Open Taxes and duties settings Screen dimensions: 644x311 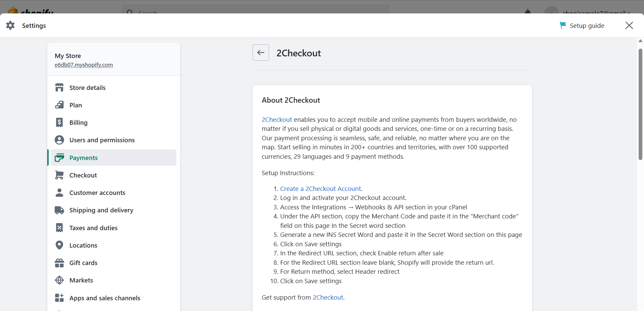tap(114, 228)
